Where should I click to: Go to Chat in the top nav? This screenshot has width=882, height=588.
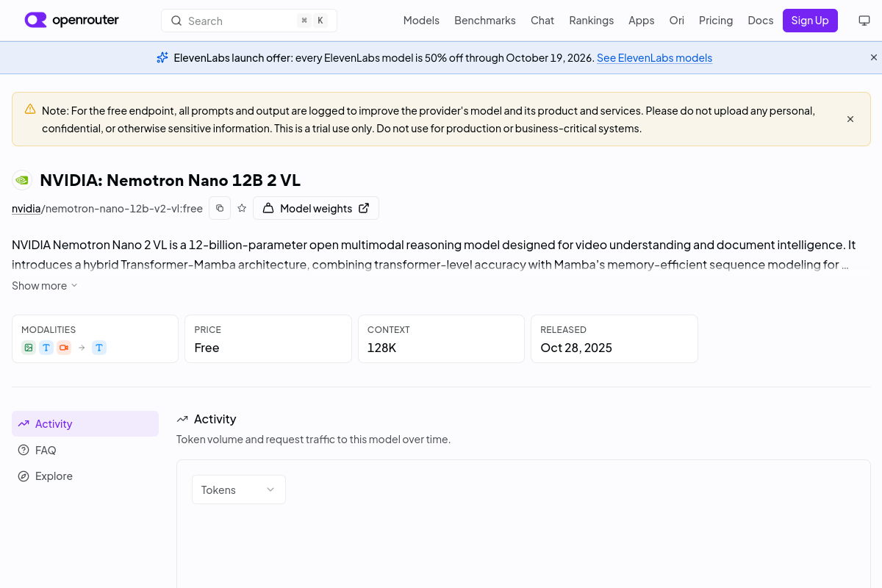click(542, 21)
